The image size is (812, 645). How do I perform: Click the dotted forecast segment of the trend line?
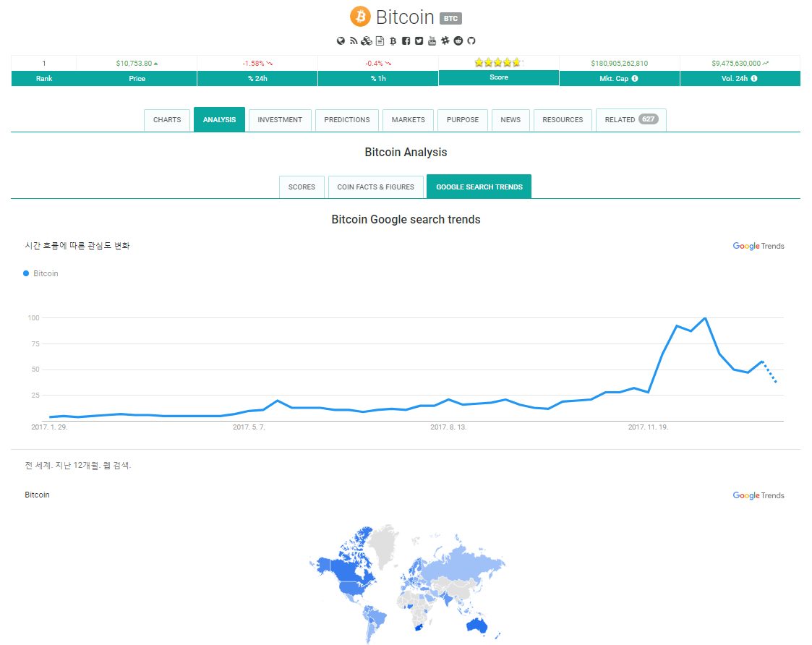tap(769, 372)
